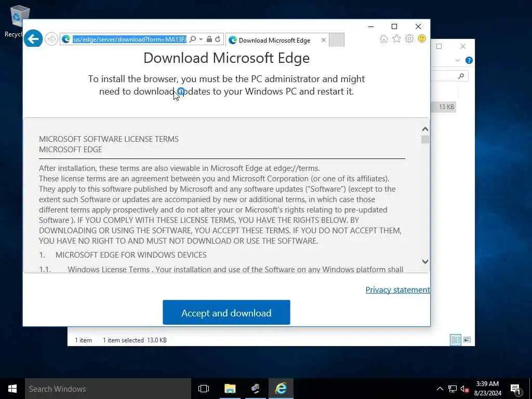The image size is (532, 399).
Task: Close the File Explorer window
Action: click(x=463, y=46)
